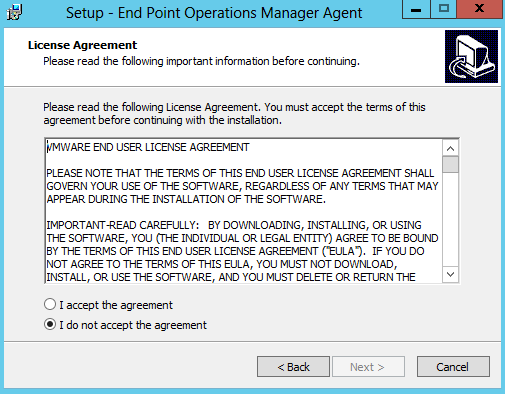Click the PLEASE NOTE paragraph in license box

coord(242,186)
